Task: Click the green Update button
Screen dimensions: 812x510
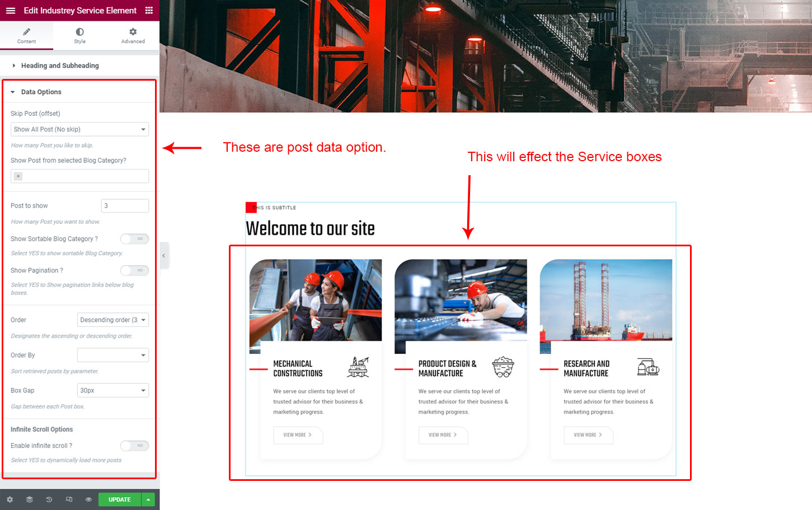Action: click(119, 499)
